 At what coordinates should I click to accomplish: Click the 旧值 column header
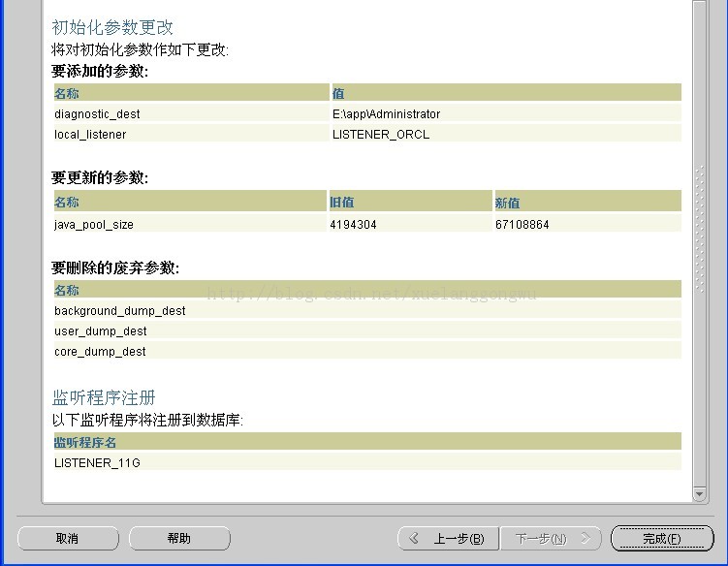[x=410, y=202]
